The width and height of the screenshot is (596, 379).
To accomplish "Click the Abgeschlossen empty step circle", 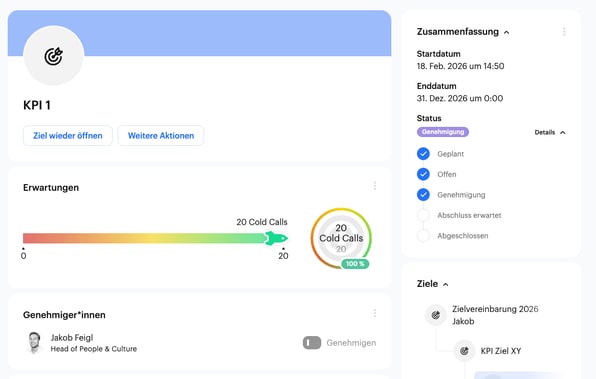I will [x=423, y=236].
